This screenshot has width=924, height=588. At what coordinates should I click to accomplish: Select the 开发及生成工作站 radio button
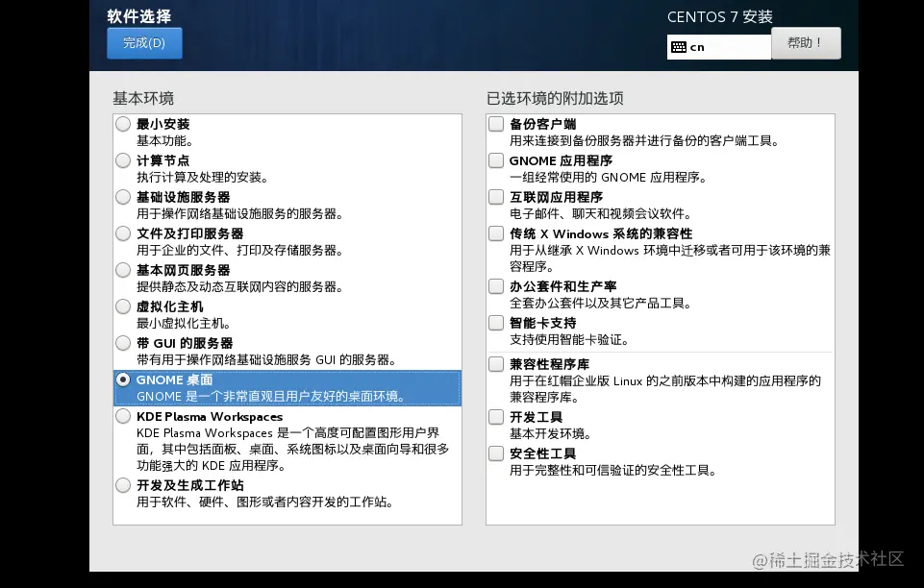(123, 485)
